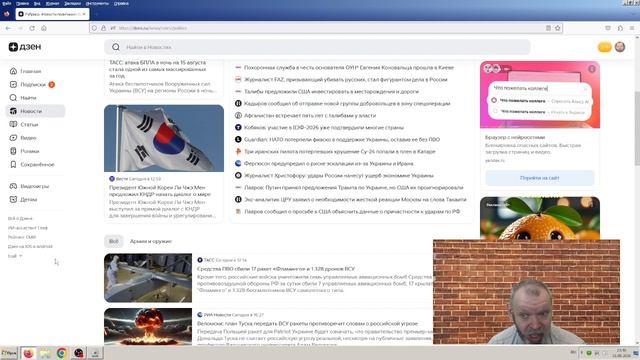
Task: Open Белоусов article about план Туска
Action: point(307,323)
